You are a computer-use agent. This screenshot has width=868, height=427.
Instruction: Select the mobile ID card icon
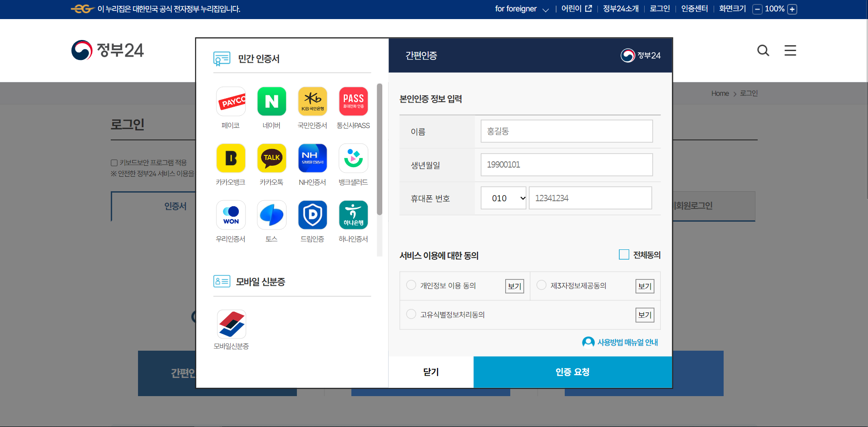[232, 324]
